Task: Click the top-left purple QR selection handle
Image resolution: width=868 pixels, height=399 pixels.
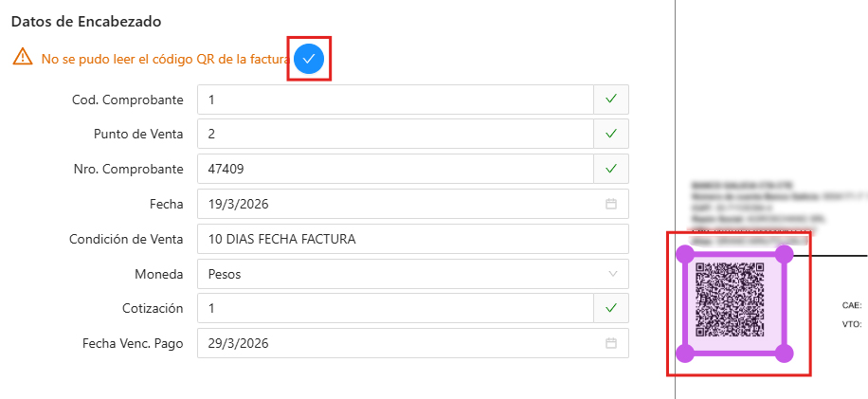Action: click(686, 255)
